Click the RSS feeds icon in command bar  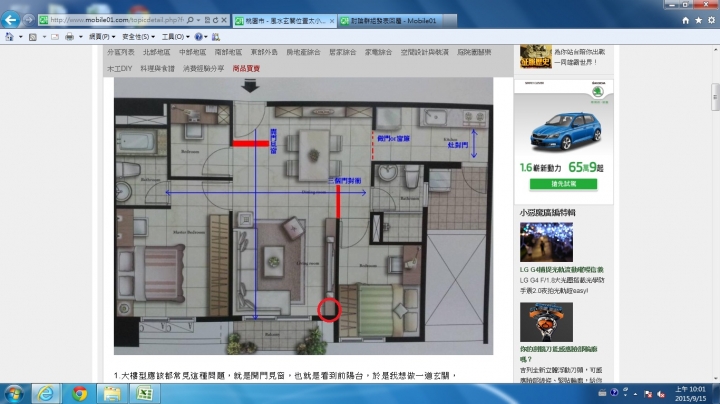click(33, 37)
